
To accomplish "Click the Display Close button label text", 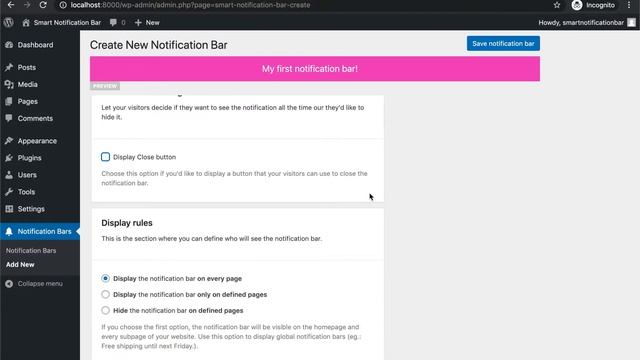I will click(144, 157).
